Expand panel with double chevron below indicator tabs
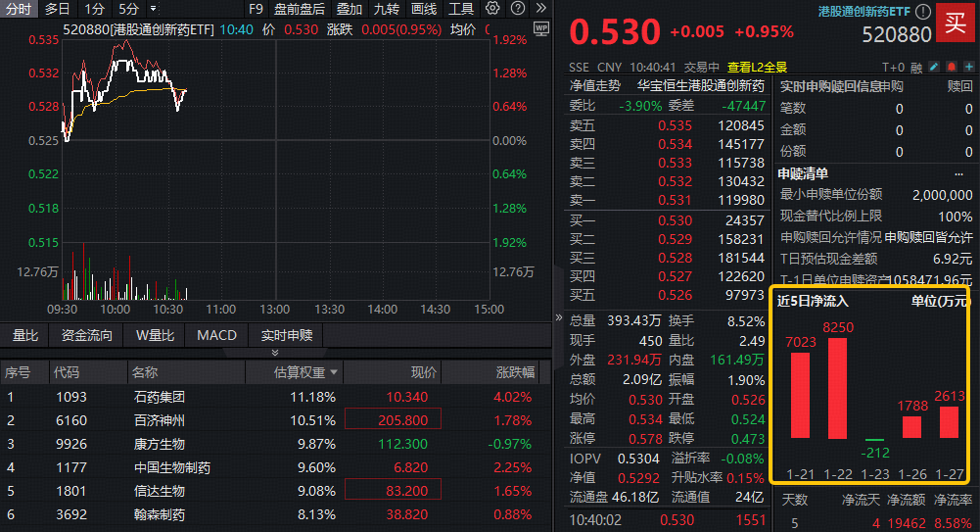Image resolution: width=980 pixels, height=532 pixels. (274, 353)
